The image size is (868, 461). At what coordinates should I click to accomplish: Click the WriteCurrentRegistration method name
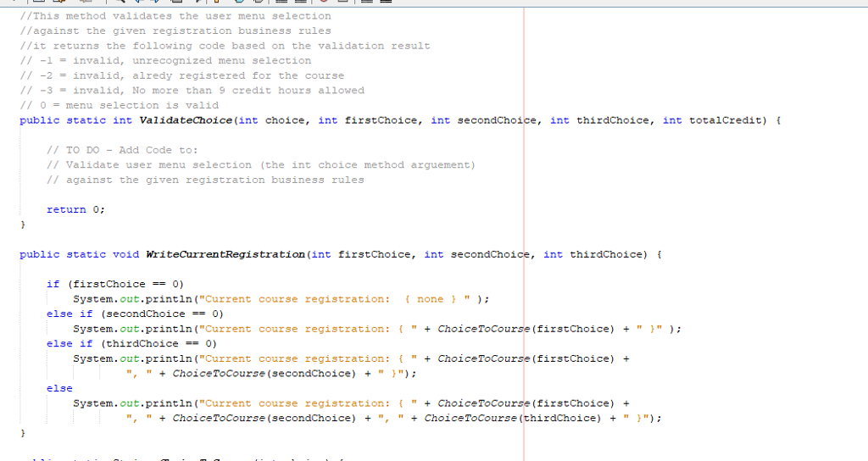click(x=225, y=254)
